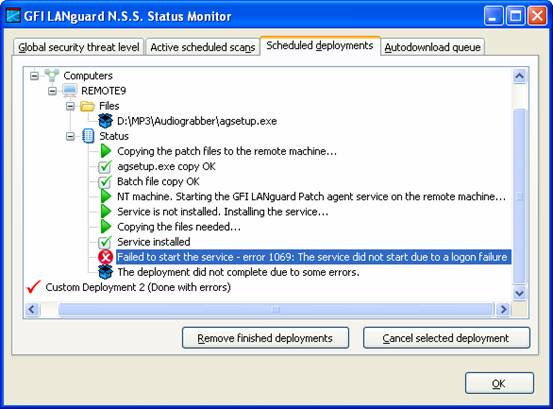Minimize the Status Monitor window
Screen dimensions: 553x409
click(x=493, y=16)
